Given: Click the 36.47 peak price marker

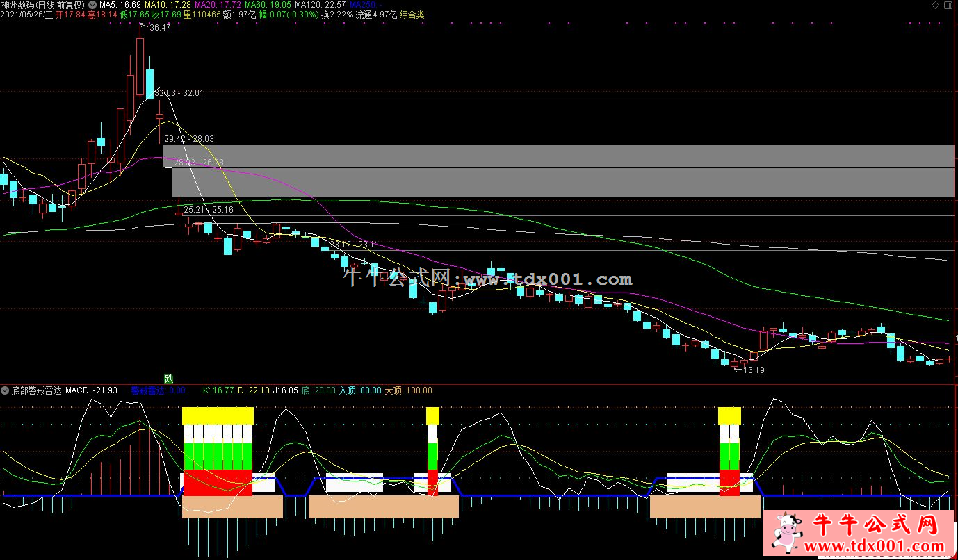Looking at the screenshot, I should point(159,28).
